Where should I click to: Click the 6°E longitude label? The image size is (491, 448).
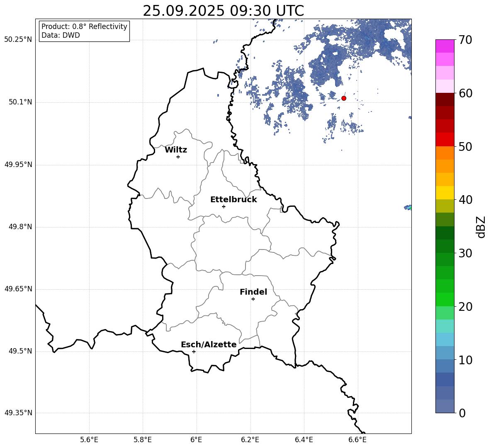[x=196, y=440]
